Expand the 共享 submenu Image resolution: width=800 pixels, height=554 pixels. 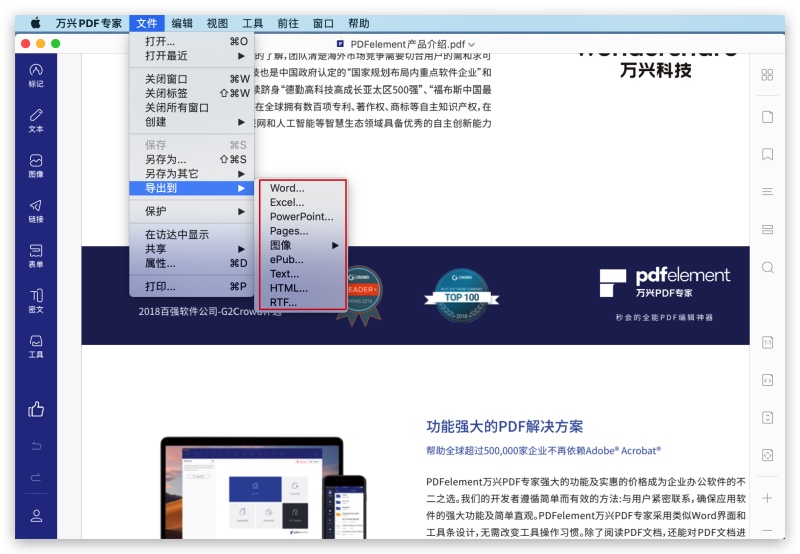192,249
